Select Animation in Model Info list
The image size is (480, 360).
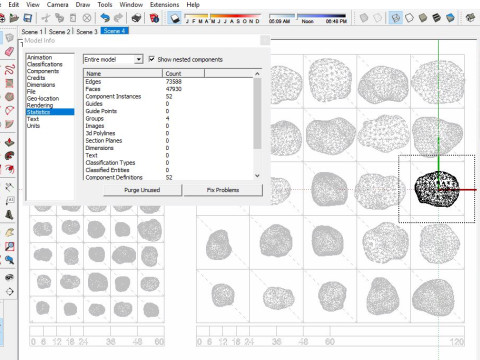[39, 57]
